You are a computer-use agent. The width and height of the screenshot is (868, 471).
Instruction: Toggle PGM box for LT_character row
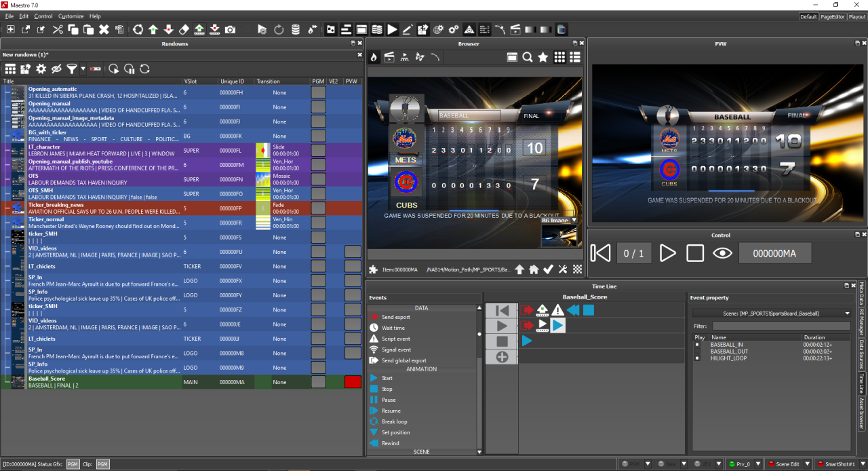pos(318,150)
